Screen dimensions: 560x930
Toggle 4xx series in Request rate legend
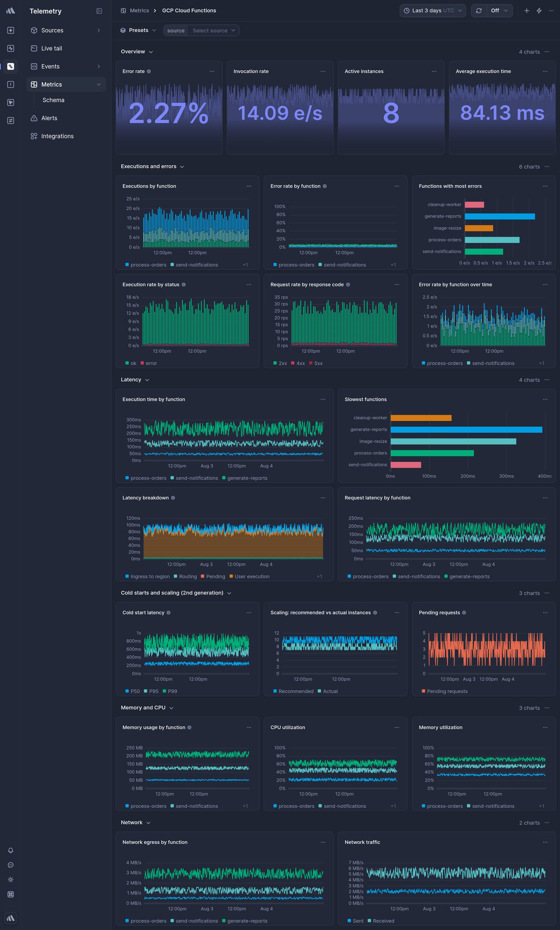(298, 363)
